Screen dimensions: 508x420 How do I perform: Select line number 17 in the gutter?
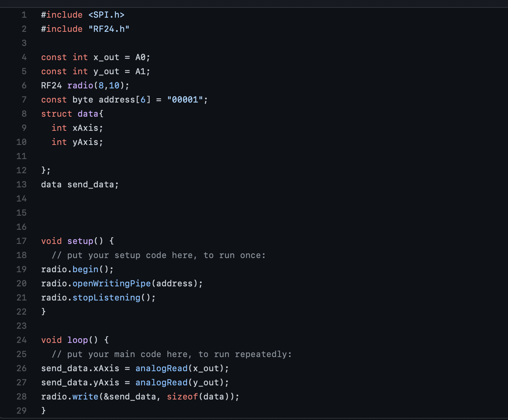tap(22, 241)
